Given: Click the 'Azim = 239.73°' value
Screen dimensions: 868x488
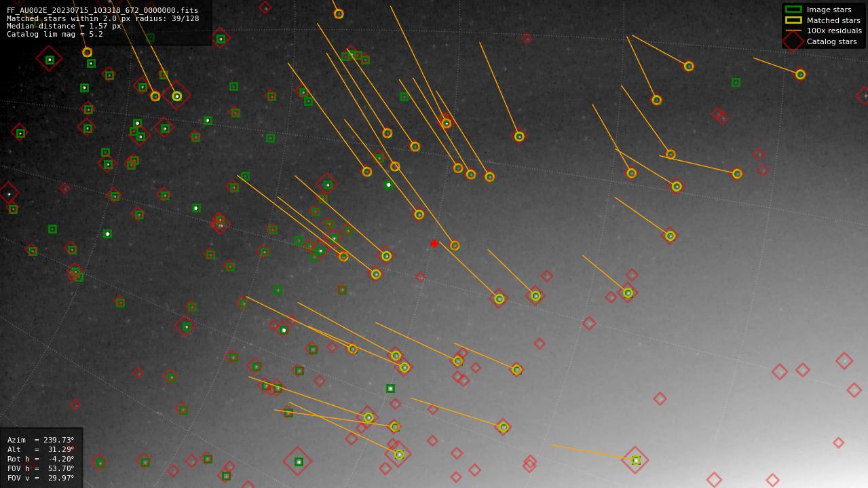Looking at the screenshot, I should [41, 440].
